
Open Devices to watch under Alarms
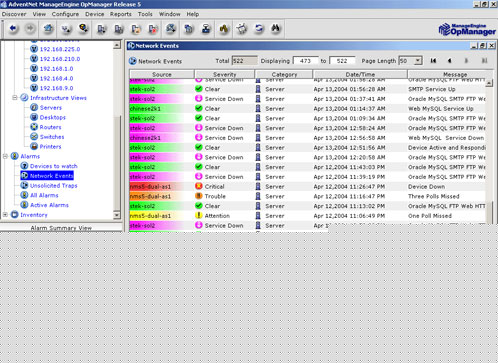pyautogui.click(x=53, y=166)
